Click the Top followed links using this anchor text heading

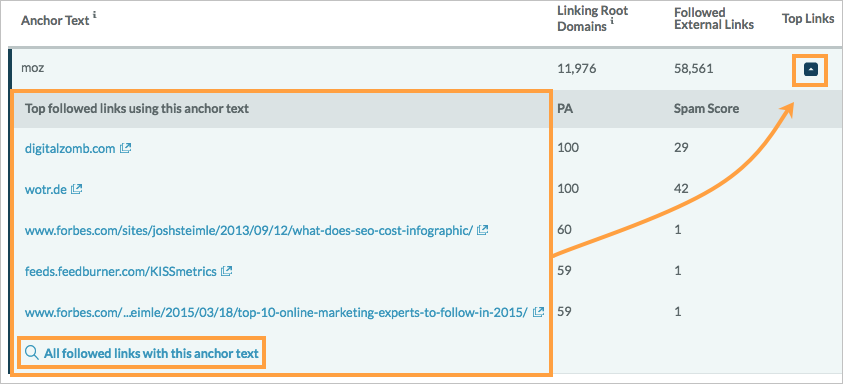137,109
